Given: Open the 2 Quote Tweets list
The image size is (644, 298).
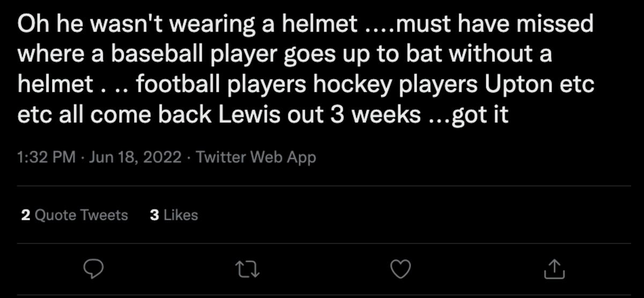Looking at the screenshot, I should click(x=75, y=215).
